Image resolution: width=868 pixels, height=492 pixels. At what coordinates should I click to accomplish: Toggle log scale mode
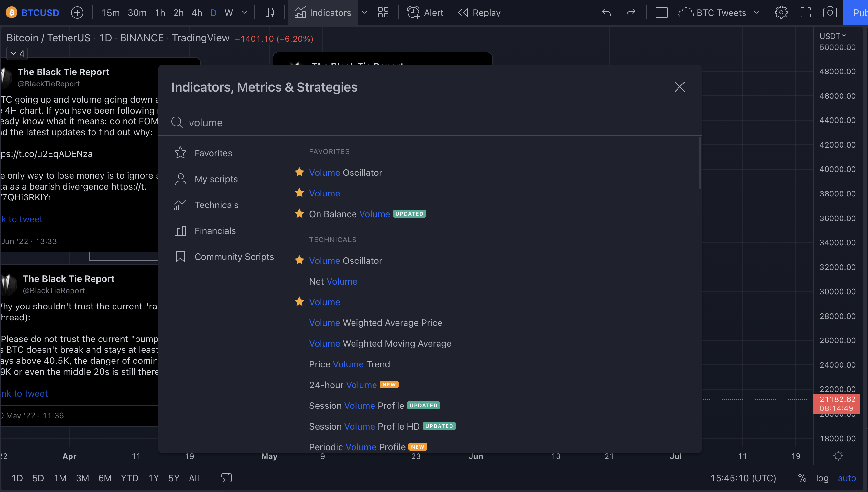pyautogui.click(x=822, y=478)
